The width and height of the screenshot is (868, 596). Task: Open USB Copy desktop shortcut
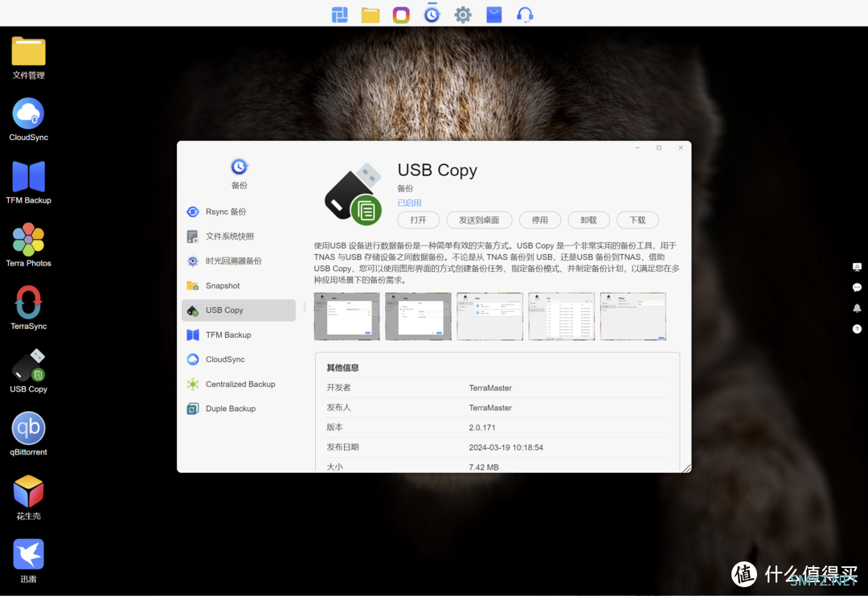(x=28, y=371)
